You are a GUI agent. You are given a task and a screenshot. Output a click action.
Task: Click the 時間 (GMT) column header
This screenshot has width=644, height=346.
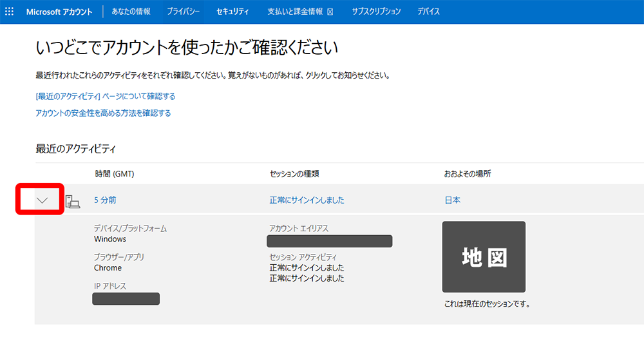click(x=115, y=174)
